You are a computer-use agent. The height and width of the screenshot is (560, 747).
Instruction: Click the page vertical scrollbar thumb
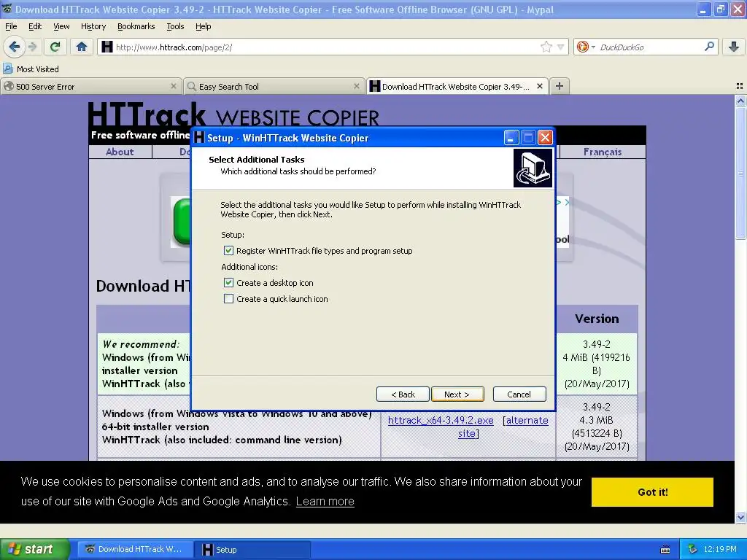tap(740, 174)
